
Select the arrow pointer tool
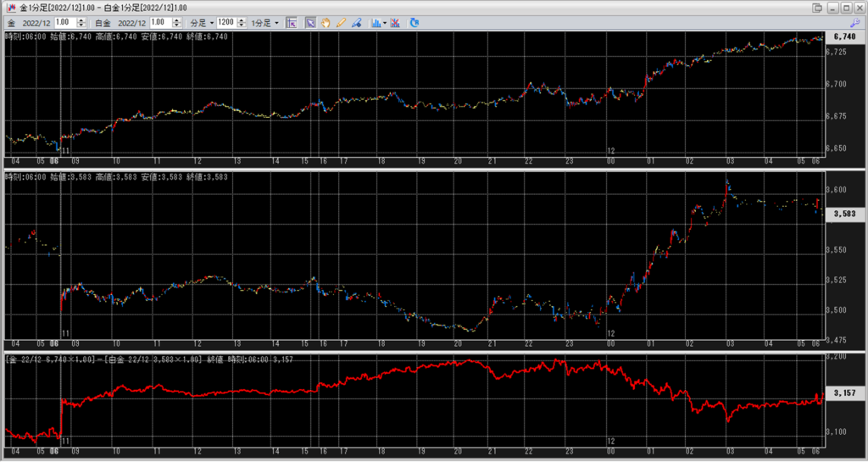(x=310, y=22)
